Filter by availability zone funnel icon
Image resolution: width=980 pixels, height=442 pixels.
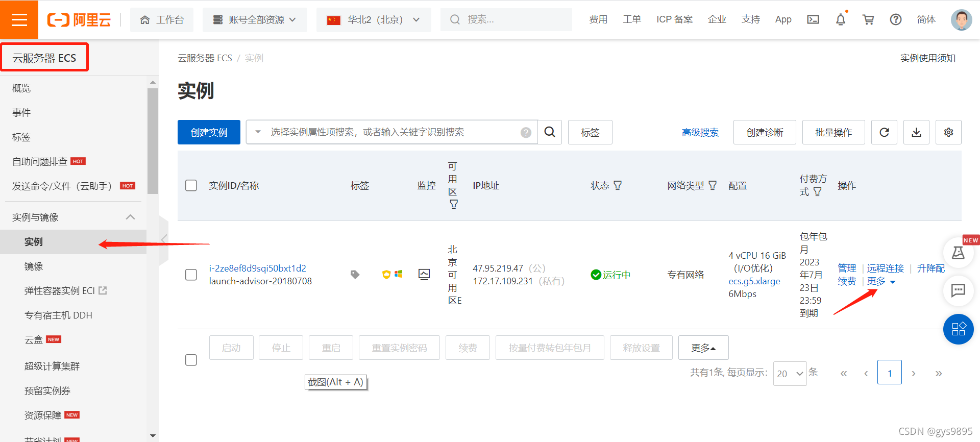point(454,204)
